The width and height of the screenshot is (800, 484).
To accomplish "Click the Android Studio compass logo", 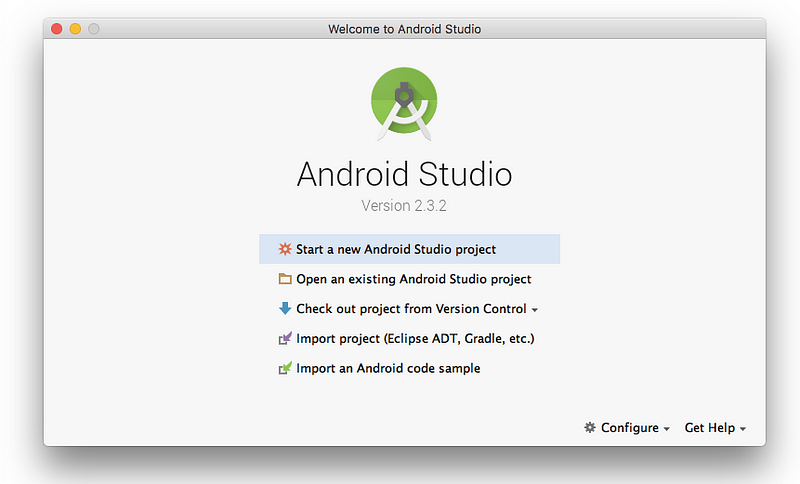I will [404, 104].
